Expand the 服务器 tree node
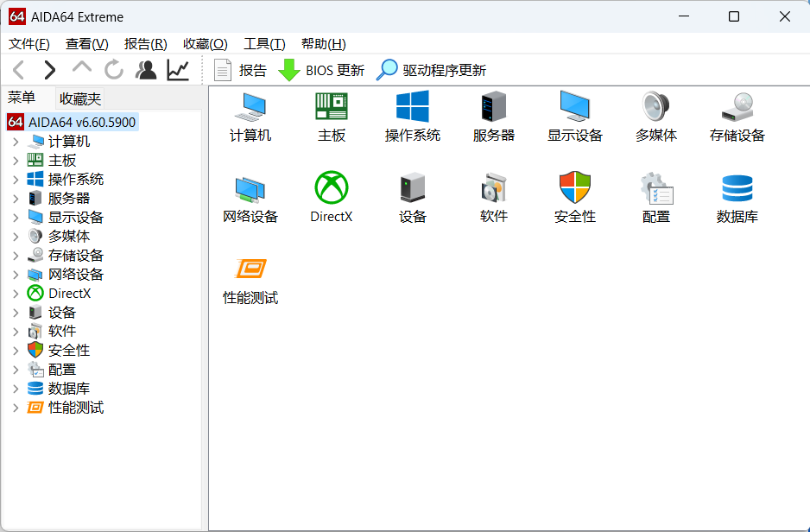Image resolution: width=810 pixels, height=532 pixels. [16, 199]
